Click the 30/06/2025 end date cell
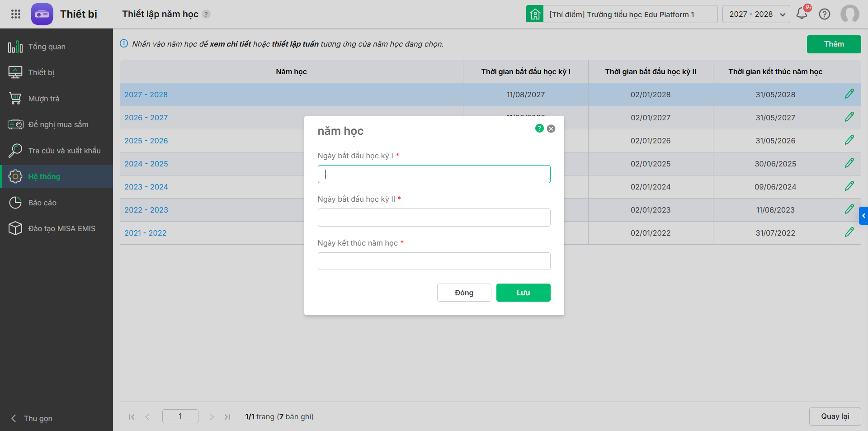Viewport: 868px width, 431px height. 775,164
